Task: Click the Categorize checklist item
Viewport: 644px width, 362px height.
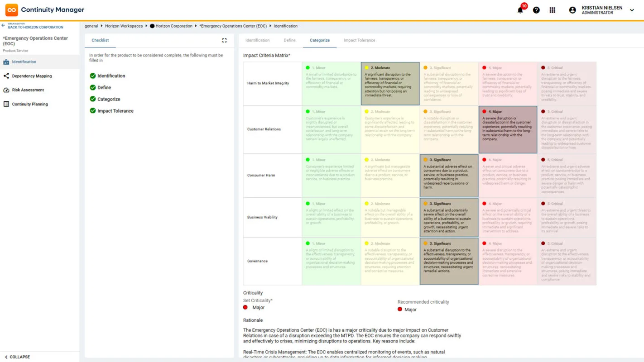Action: (109, 100)
